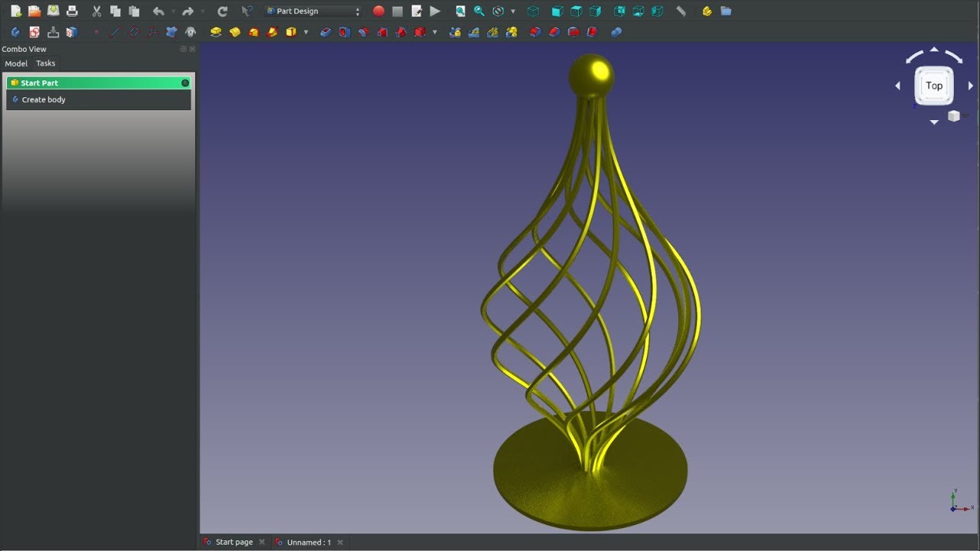980x551 pixels.
Task: Switch to Top view toolbar icon
Action: [x=577, y=11]
